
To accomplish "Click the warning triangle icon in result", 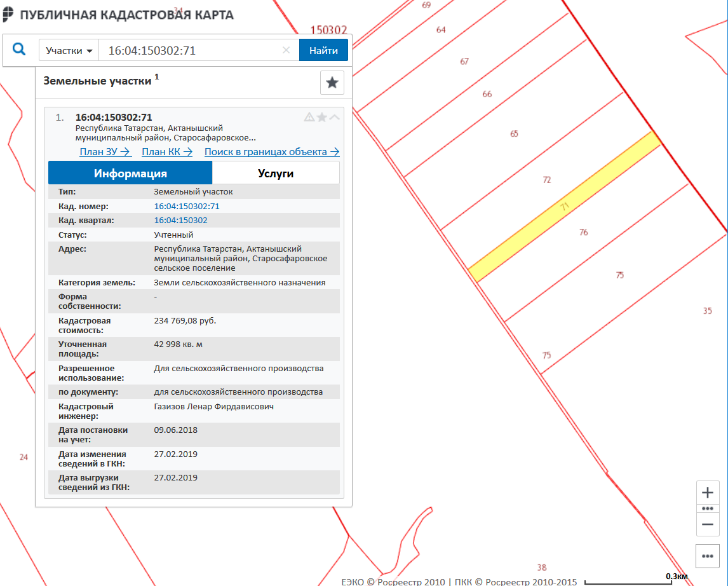I will pos(309,117).
